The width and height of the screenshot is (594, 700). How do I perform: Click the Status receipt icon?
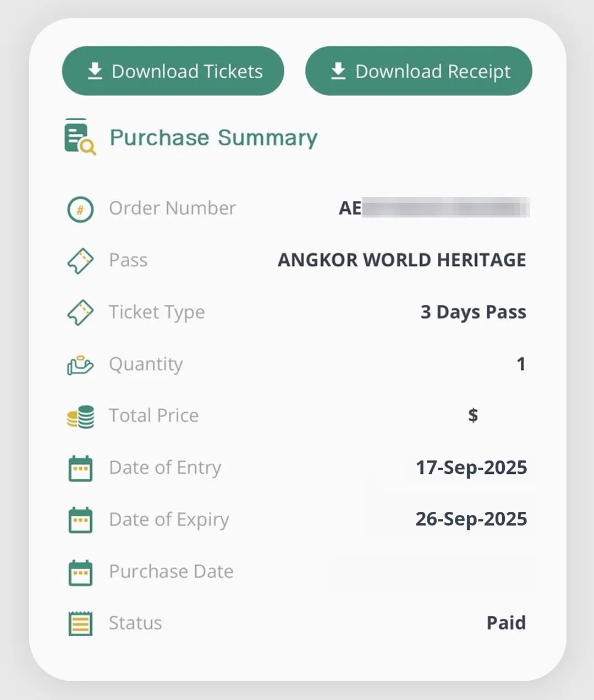[80, 624]
